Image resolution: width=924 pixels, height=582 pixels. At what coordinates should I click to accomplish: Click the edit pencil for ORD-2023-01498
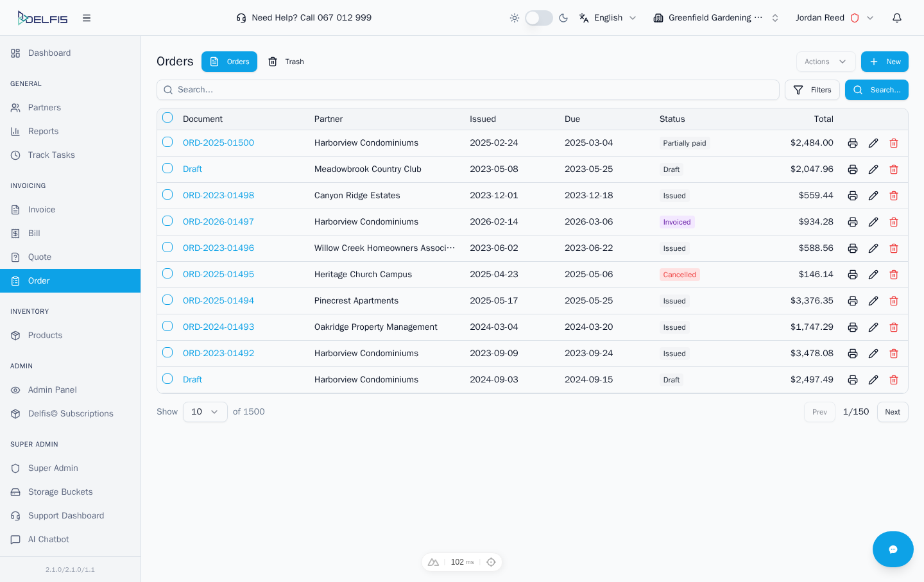(x=873, y=195)
